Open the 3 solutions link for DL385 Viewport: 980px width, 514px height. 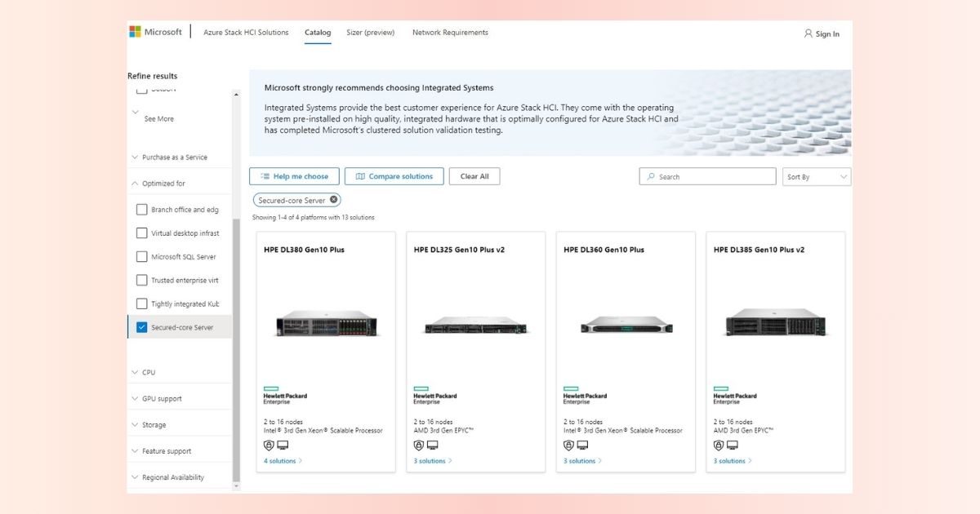pyautogui.click(x=733, y=461)
